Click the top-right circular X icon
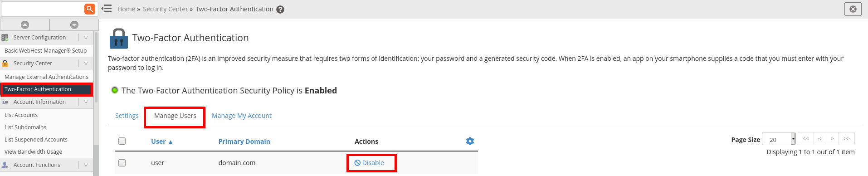868x176 pixels. 853,9
